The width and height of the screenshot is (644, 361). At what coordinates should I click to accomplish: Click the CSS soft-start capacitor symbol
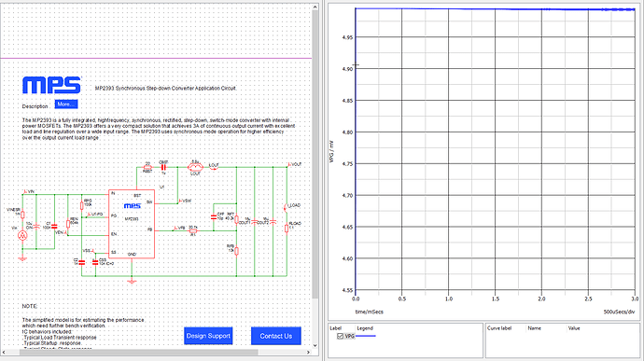click(95, 262)
